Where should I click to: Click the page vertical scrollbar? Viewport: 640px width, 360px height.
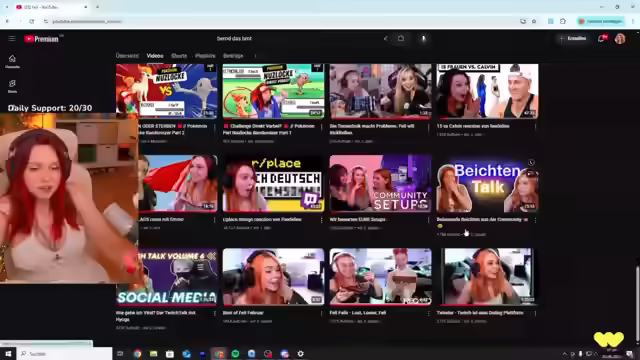click(x=637, y=302)
